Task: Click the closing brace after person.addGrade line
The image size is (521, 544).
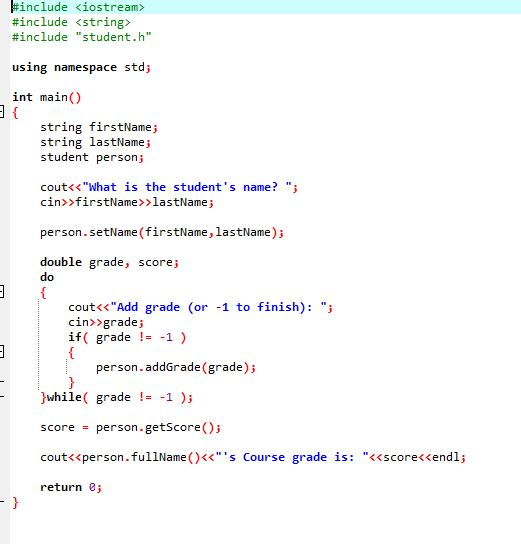Action: coord(71,382)
